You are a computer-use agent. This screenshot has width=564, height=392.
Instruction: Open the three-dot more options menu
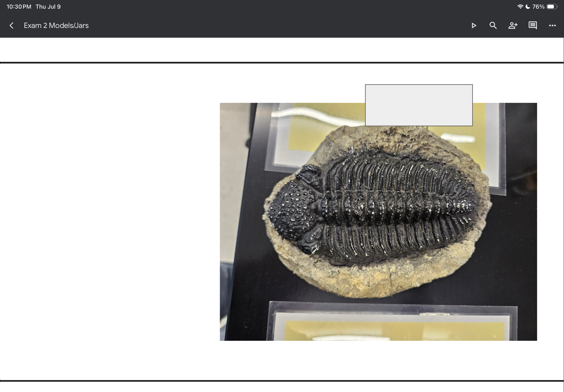[x=552, y=25]
